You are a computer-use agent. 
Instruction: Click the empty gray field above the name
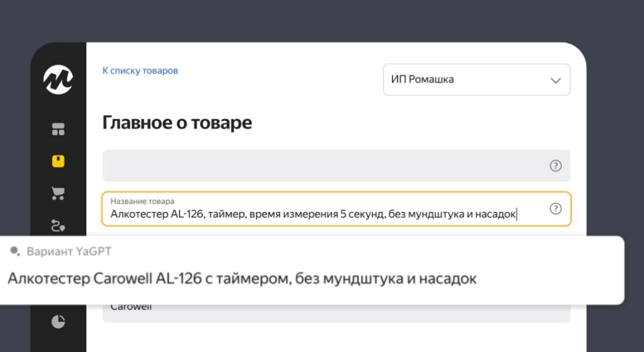[336, 166]
